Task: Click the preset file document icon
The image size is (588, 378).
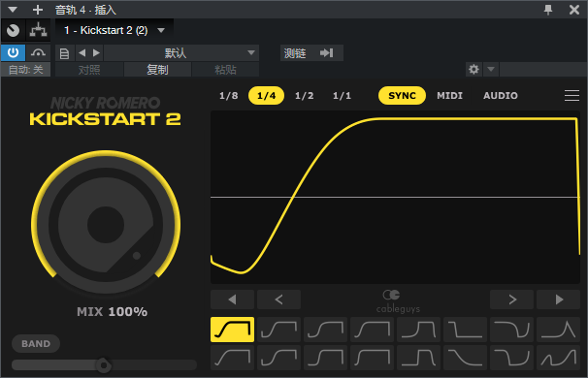Action: 64,53
